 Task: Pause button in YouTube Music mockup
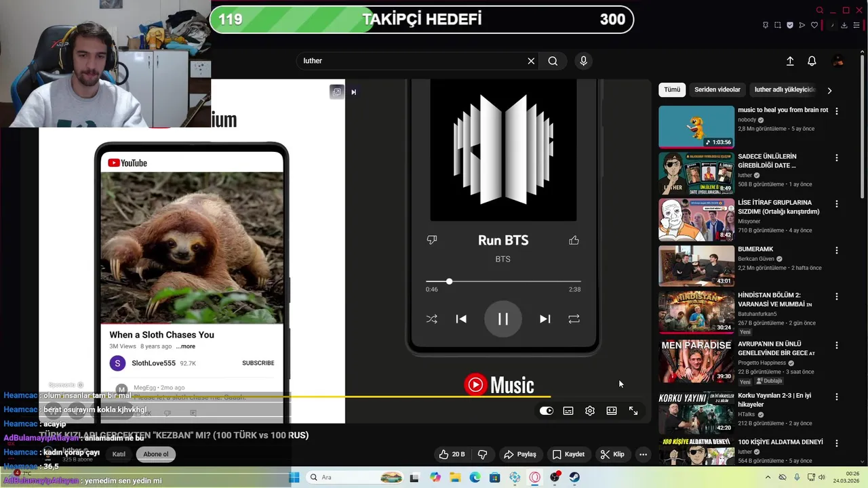coord(503,319)
